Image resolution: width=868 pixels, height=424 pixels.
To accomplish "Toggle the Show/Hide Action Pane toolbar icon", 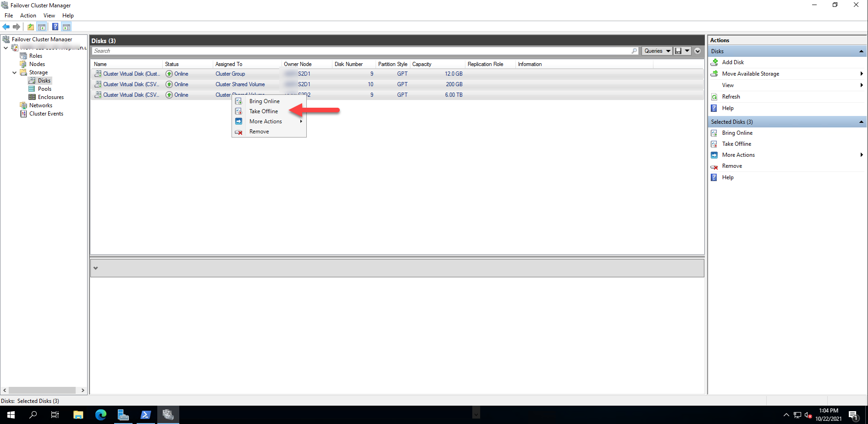I will (x=66, y=27).
